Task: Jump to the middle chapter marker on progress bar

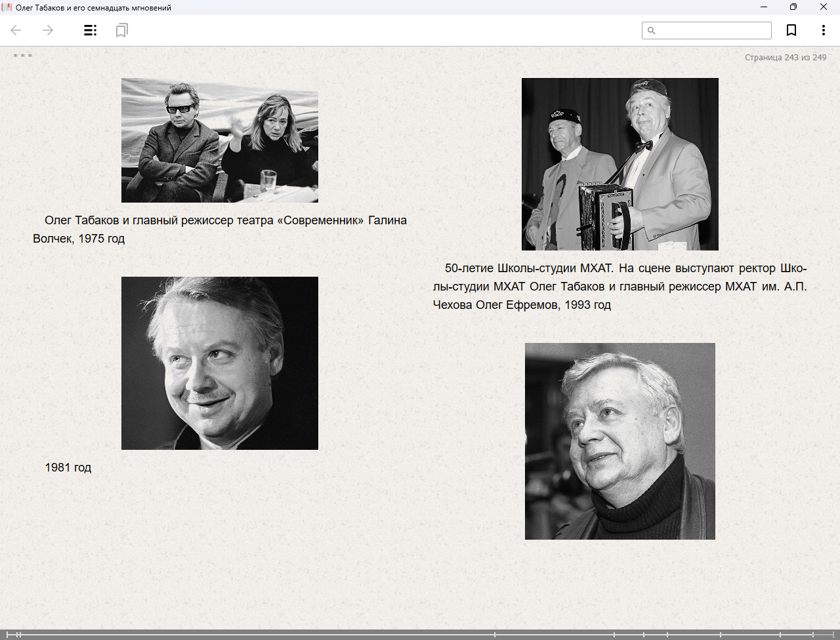Action: [x=495, y=634]
